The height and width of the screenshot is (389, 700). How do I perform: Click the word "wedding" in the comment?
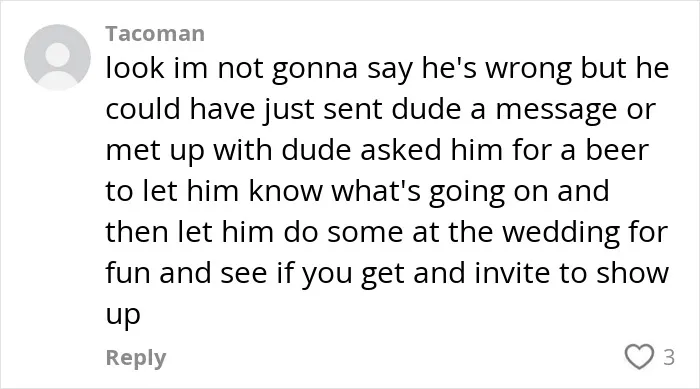(561, 233)
